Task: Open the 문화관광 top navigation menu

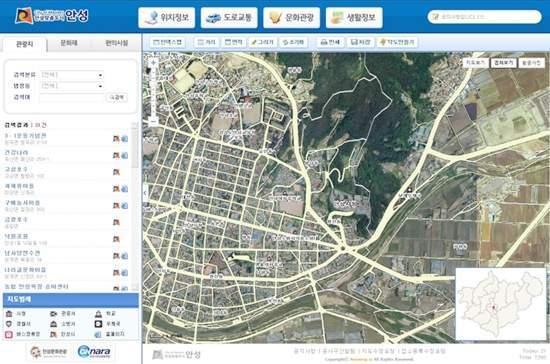Action: tap(291, 18)
